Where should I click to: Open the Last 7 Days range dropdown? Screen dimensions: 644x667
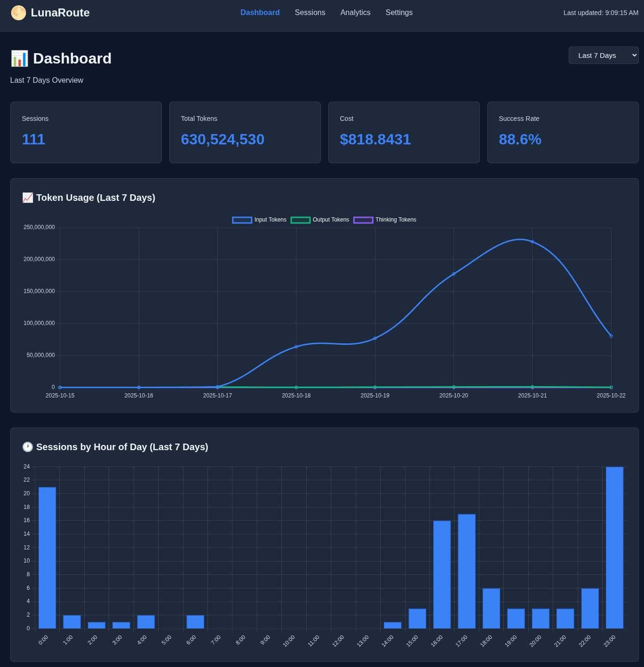pyautogui.click(x=603, y=56)
